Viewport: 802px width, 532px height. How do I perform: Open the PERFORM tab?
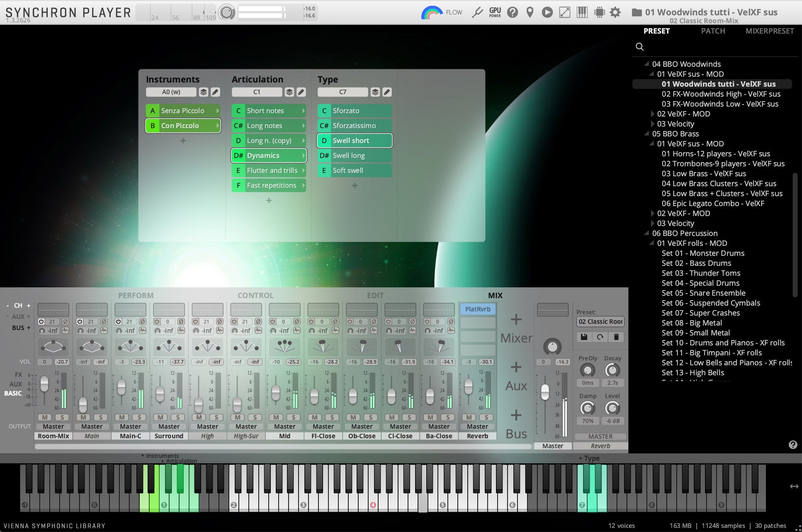136,295
